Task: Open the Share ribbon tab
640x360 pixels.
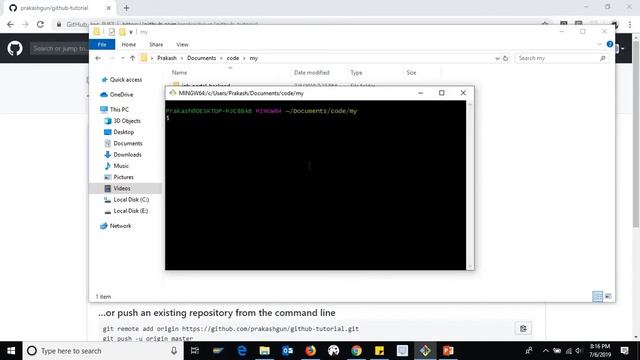Action: pos(156,44)
